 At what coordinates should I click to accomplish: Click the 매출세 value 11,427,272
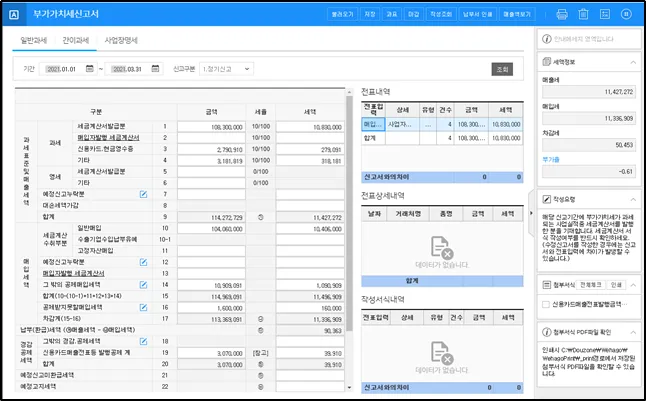tap(589, 92)
